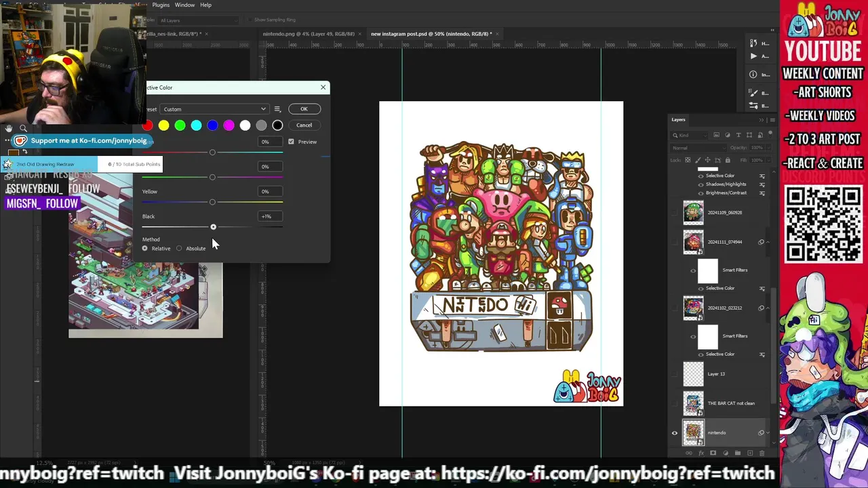This screenshot has height=488, width=868.
Task: Lock transparent pixels icon in Layers
Action: pos(688,160)
